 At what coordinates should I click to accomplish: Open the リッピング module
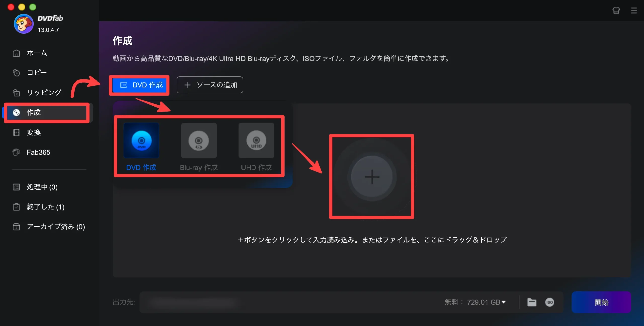(x=44, y=93)
